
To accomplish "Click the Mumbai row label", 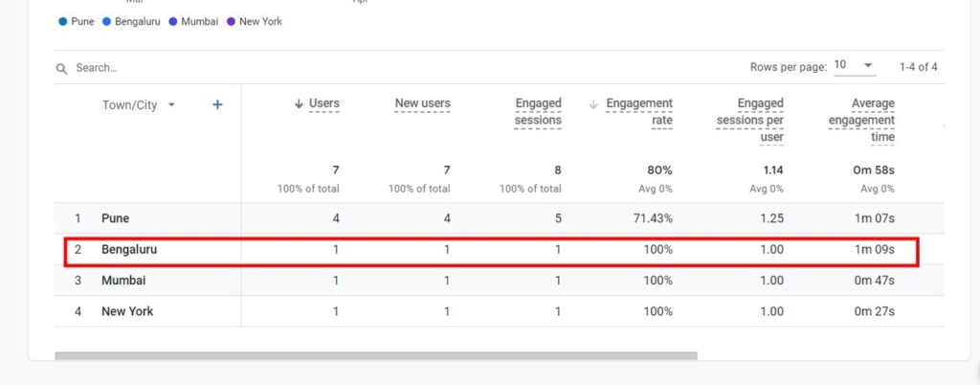I will 123,281.
